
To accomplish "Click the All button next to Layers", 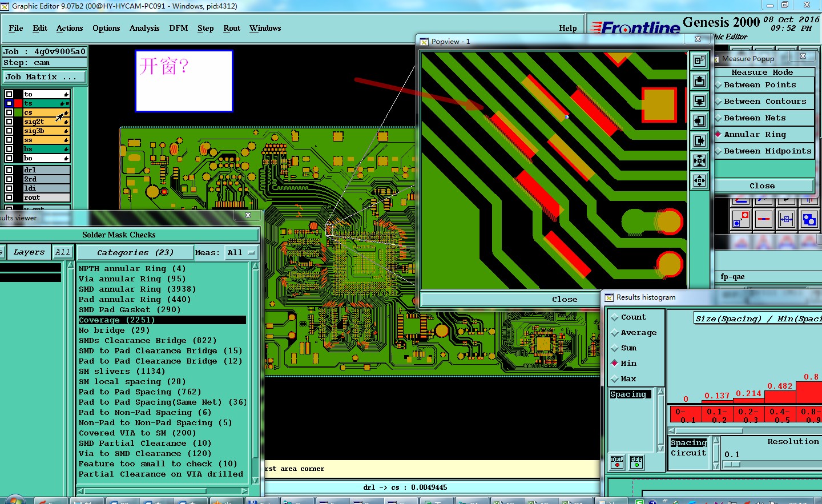I will point(63,252).
